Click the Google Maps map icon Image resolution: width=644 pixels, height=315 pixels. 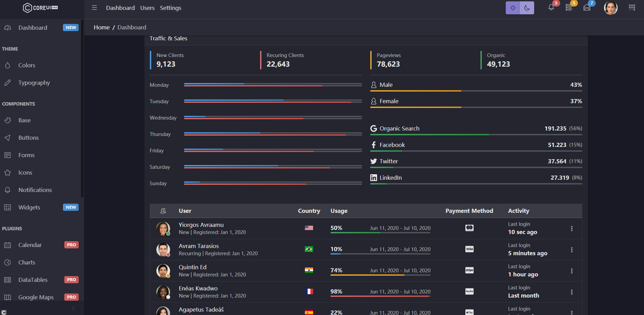tap(8, 297)
